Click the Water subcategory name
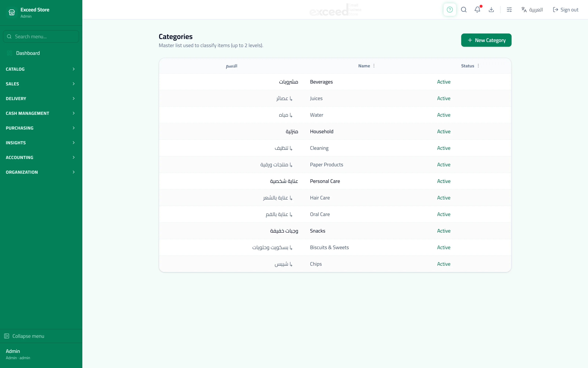588x368 pixels. [x=316, y=115]
